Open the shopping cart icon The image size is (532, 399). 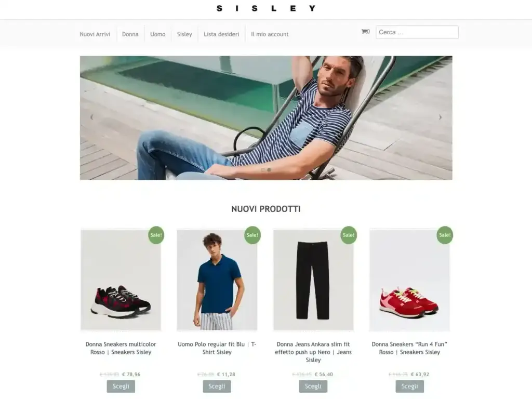tap(365, 32)
